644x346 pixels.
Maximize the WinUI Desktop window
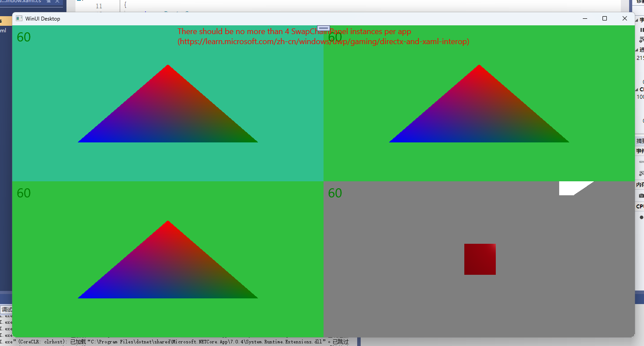coord(605,18)
